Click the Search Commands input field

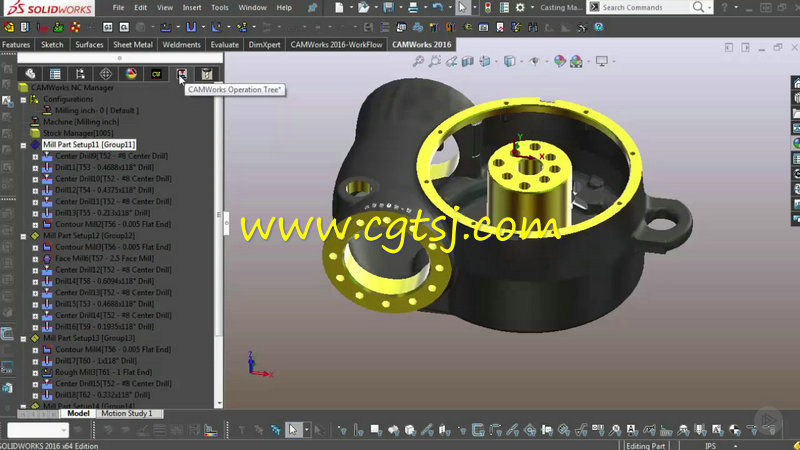[x=644, y=8]
